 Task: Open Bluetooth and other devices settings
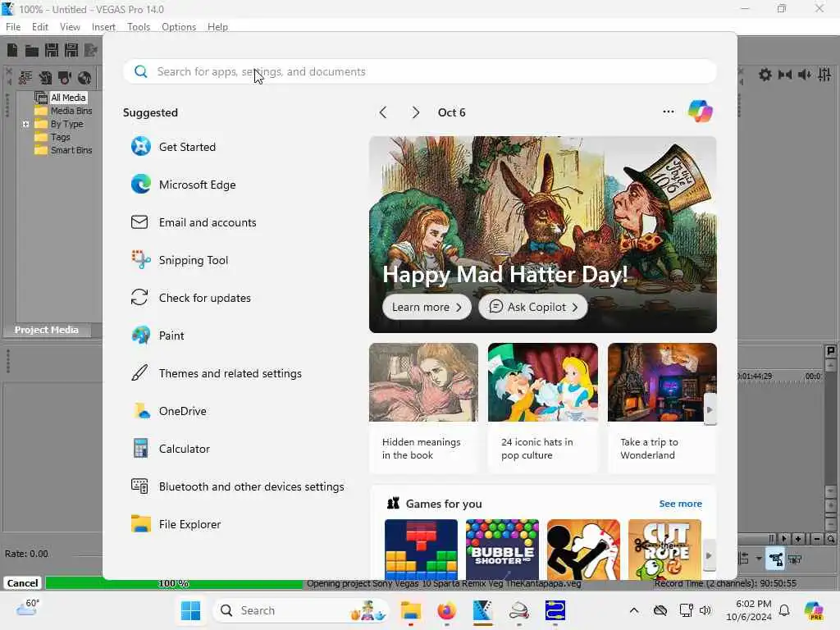coord(237,486)
